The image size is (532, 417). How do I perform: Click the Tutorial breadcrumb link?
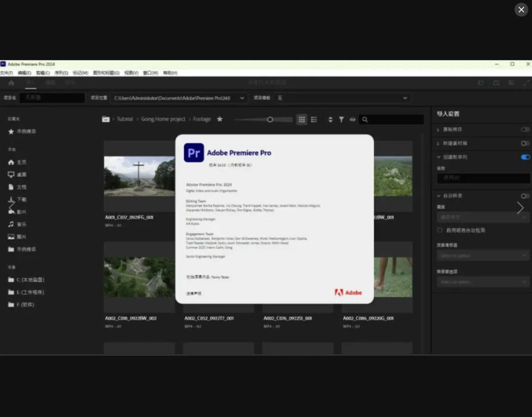pyautogui.click(x=124, y=119)
